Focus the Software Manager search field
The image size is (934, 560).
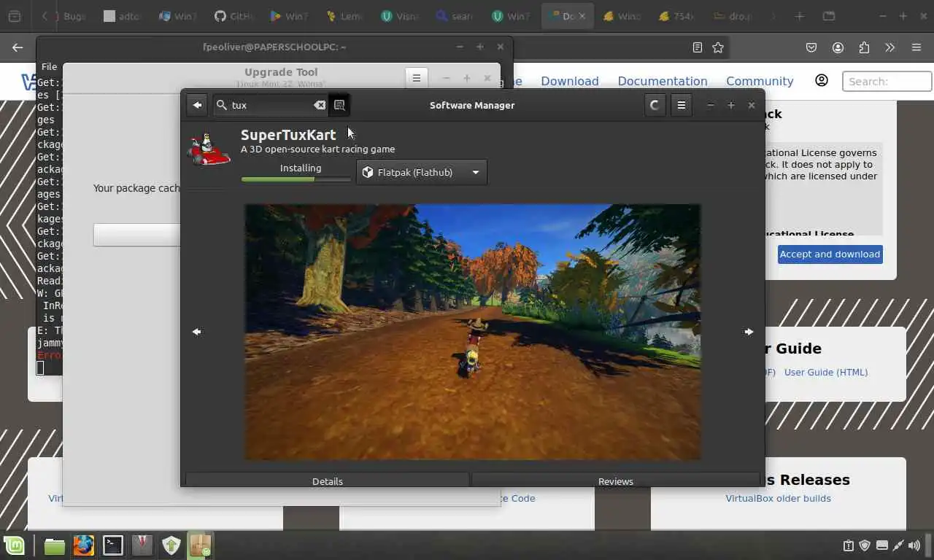(271, 105)
